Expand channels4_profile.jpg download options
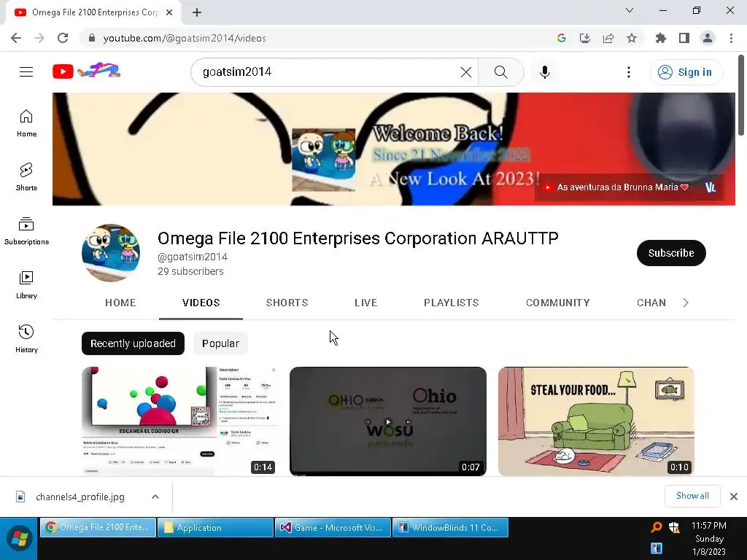The width and height of the screenshot is (747, 560). [155, 497]
